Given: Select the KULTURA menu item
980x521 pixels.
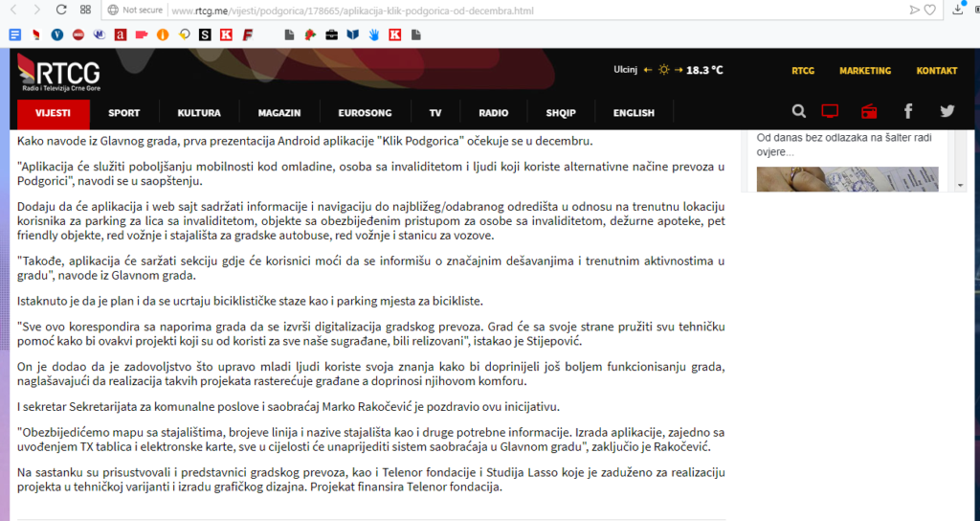Looking at the screenshot, I should pyautogui.click(x=199, y=113).
